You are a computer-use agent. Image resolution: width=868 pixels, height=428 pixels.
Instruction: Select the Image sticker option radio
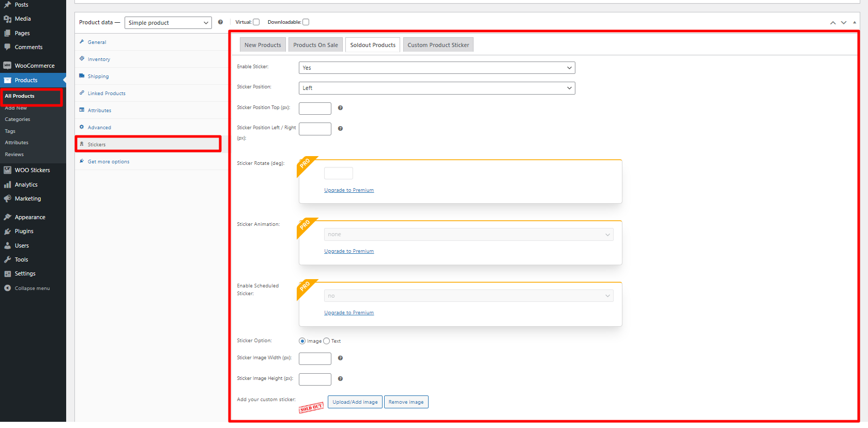[302, 341]
